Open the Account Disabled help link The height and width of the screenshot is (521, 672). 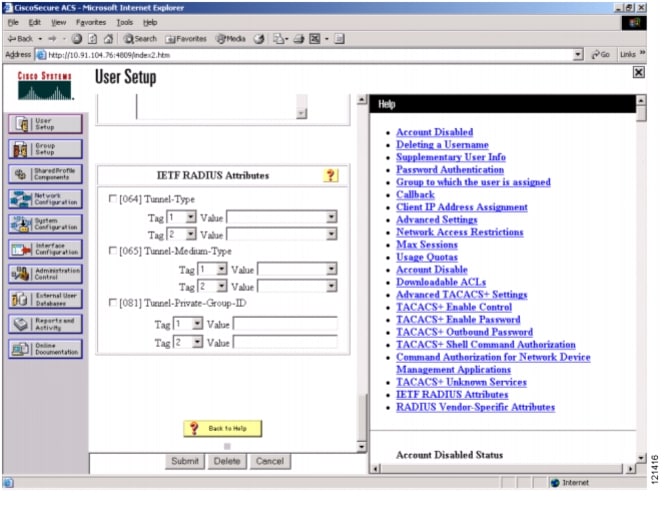(x=434, y=132)
